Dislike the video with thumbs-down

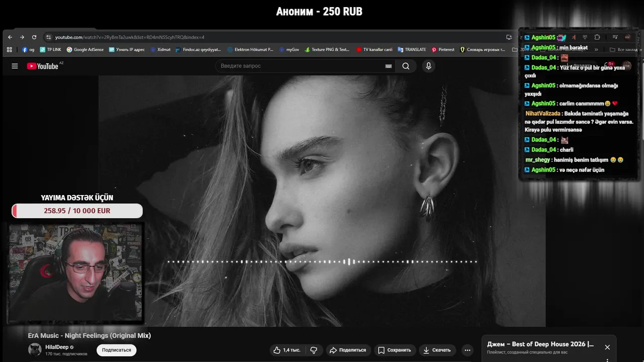point(313,350)
